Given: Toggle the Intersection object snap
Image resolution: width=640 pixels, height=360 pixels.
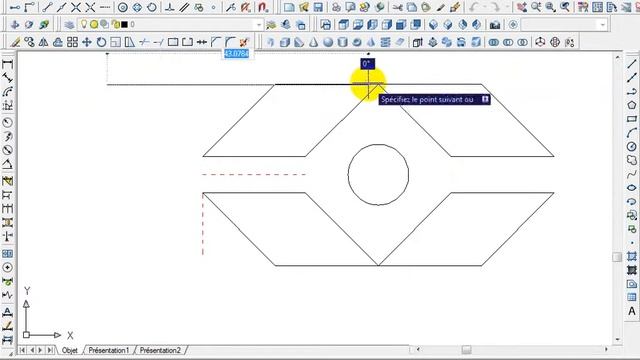Looking at the screenshot, I should [76, 7].
